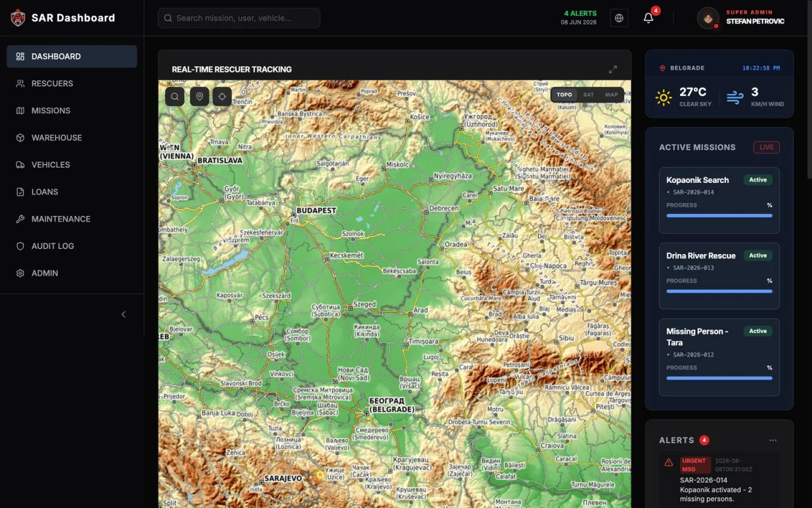Screen dimensions: 812x508
Task: Open the Vehicles section
Action: coord(72,164)
